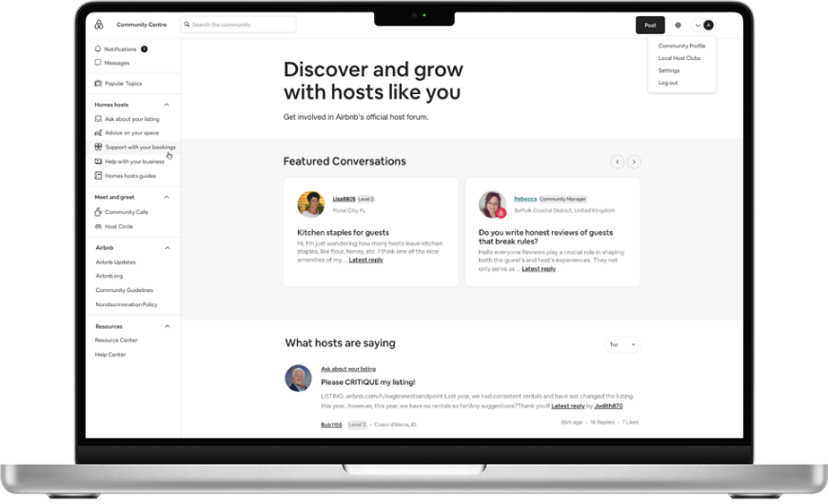This screenshot has height=504, width=828.
Task: Collapse the Meet and greet section
Action: 167,197
